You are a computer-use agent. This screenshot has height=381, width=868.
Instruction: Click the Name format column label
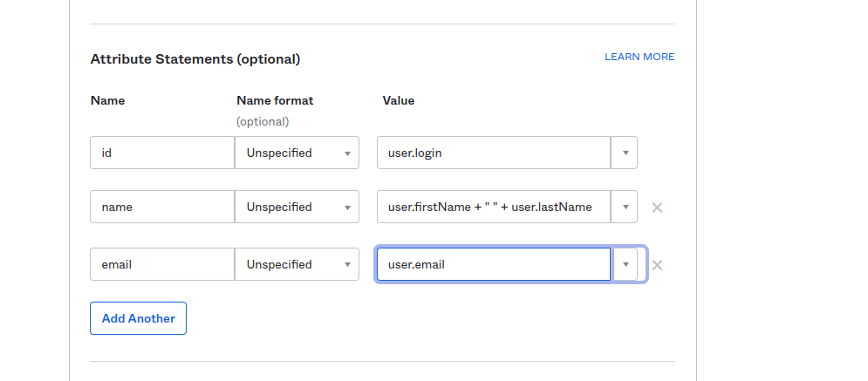click(275, 100)
